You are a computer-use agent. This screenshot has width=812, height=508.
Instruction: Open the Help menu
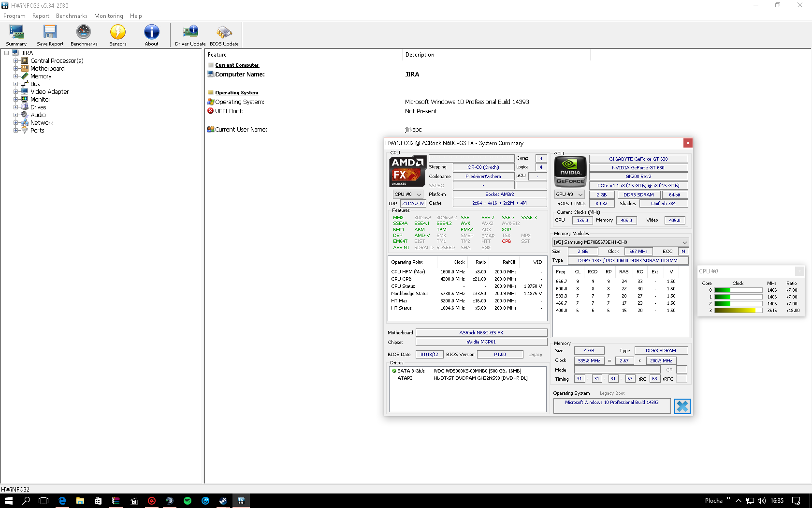[x=136, y=16]
